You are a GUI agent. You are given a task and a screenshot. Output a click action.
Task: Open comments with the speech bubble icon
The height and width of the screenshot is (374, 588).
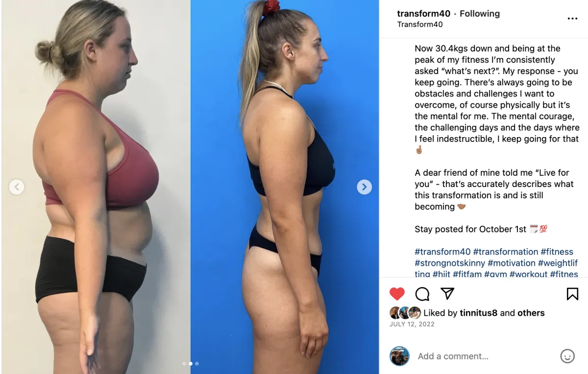point(422,294)
